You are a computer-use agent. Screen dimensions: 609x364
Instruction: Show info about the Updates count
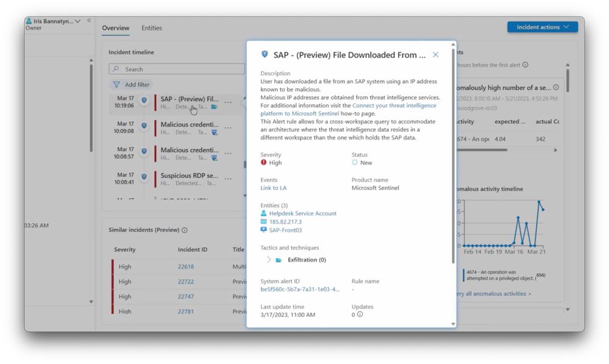coord(360,314)
